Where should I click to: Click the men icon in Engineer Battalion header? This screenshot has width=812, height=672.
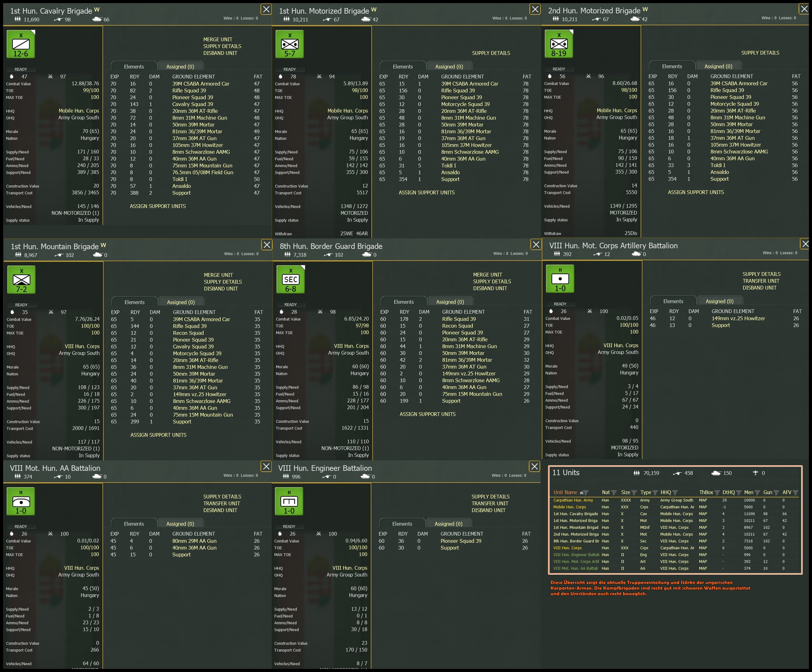pos(286,476)
